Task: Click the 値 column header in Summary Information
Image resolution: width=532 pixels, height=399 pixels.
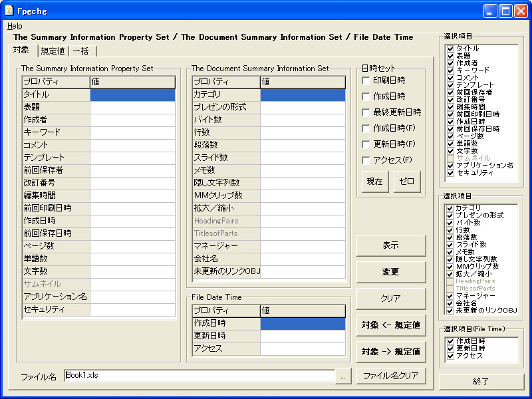Action: (x=132, y=82)
